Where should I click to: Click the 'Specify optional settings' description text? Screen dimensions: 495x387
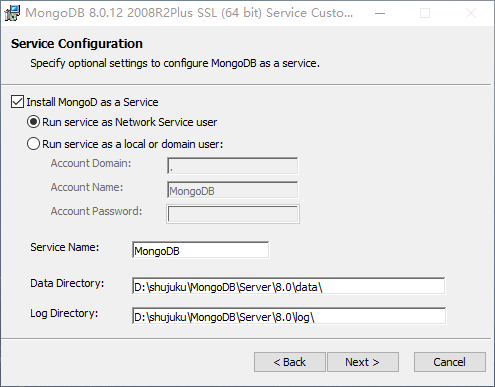[x=175, y=63]
